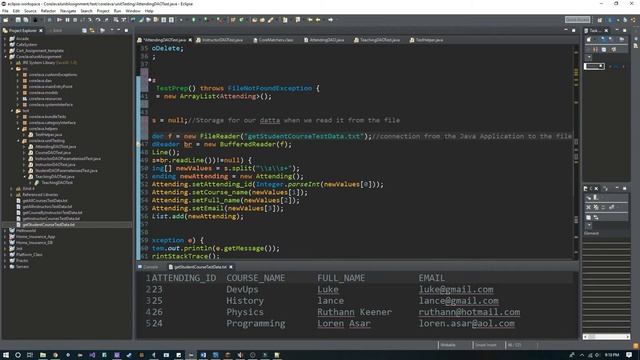Image resolution: width=640 pixels, height=360 pixels.
Task: Select CourseDAOTest.java in Project Explorer
Action: pos(53,153)
